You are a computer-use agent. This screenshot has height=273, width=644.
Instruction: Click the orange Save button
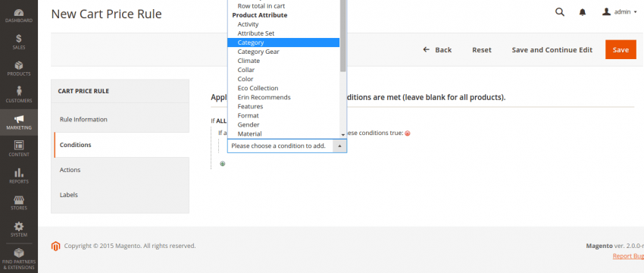tap(621, 50)
